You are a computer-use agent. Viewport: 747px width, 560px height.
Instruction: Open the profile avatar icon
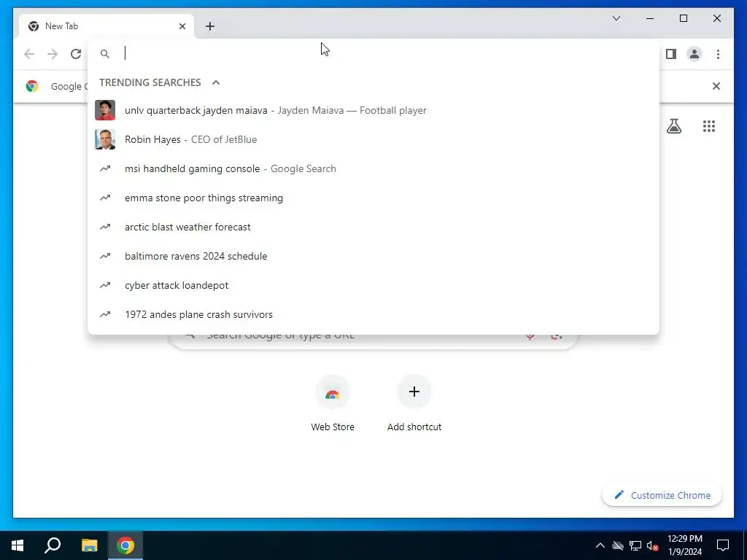coord(694,54)
